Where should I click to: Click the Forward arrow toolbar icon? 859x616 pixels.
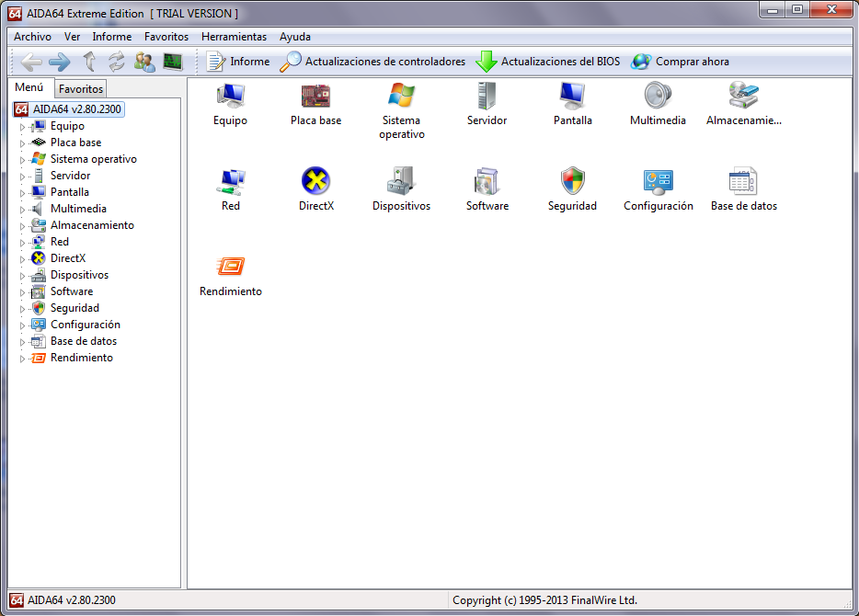click(x=59, y=62)
